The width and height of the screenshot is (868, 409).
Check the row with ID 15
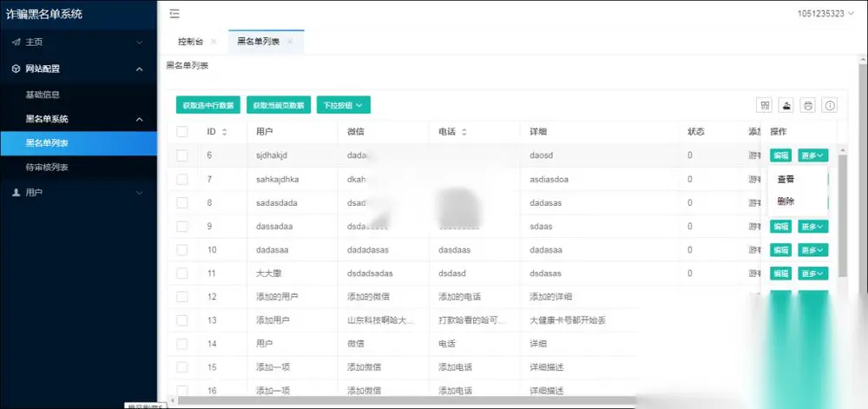182,367
